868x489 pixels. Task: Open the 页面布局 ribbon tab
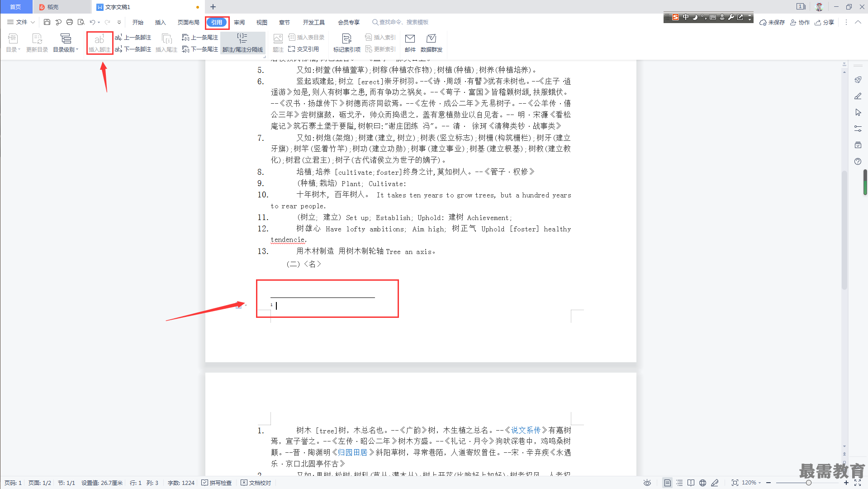tap(189, 22)
